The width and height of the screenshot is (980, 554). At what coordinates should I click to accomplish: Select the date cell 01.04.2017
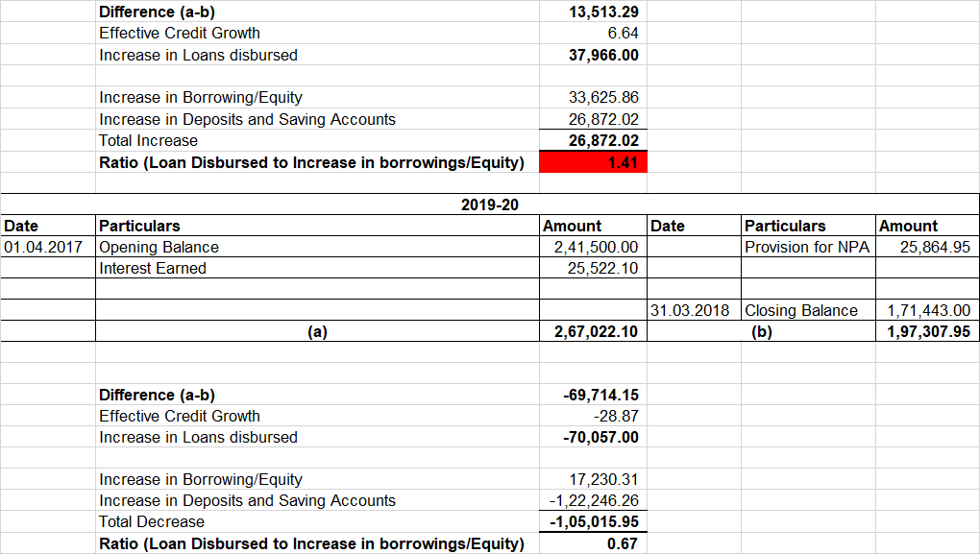(x=47, y=247)
